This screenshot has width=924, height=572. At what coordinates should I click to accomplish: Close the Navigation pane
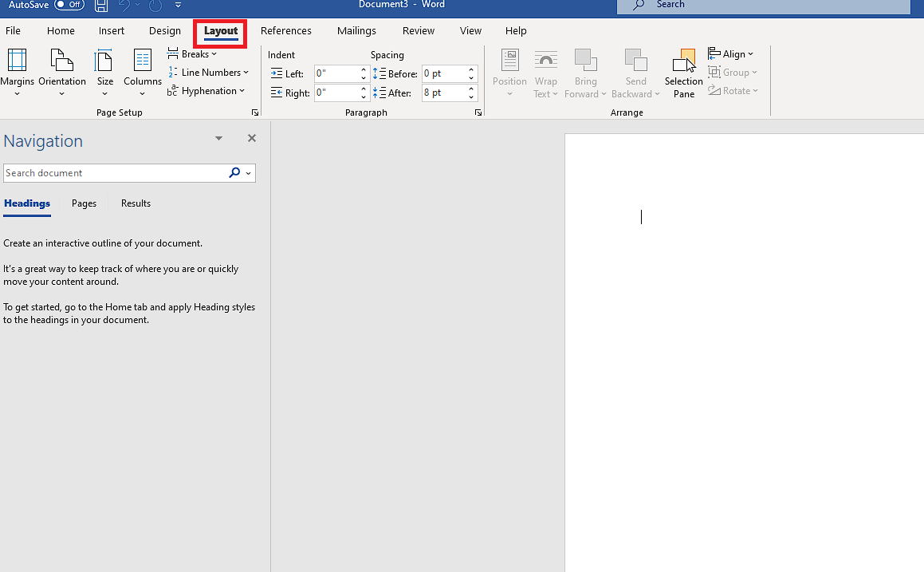pyautogui.click(x=252, y=138)
